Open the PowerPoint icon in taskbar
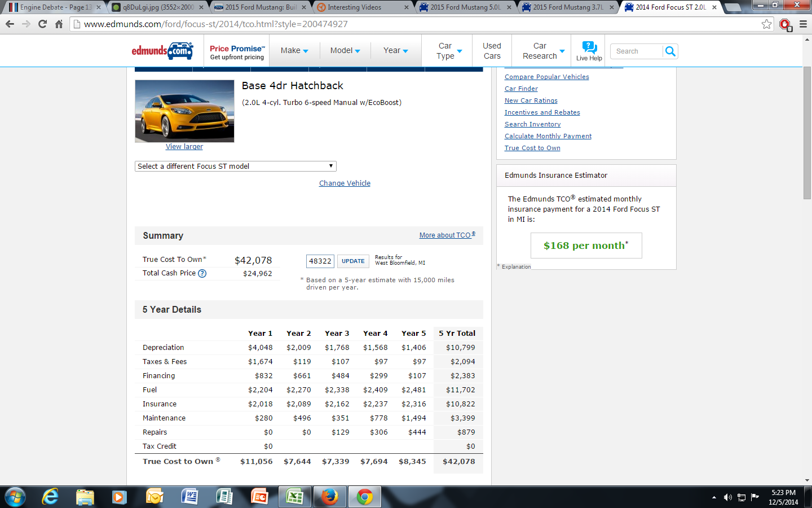The height and width of the screenshot is (508, 812). click(x=259, y=497)
